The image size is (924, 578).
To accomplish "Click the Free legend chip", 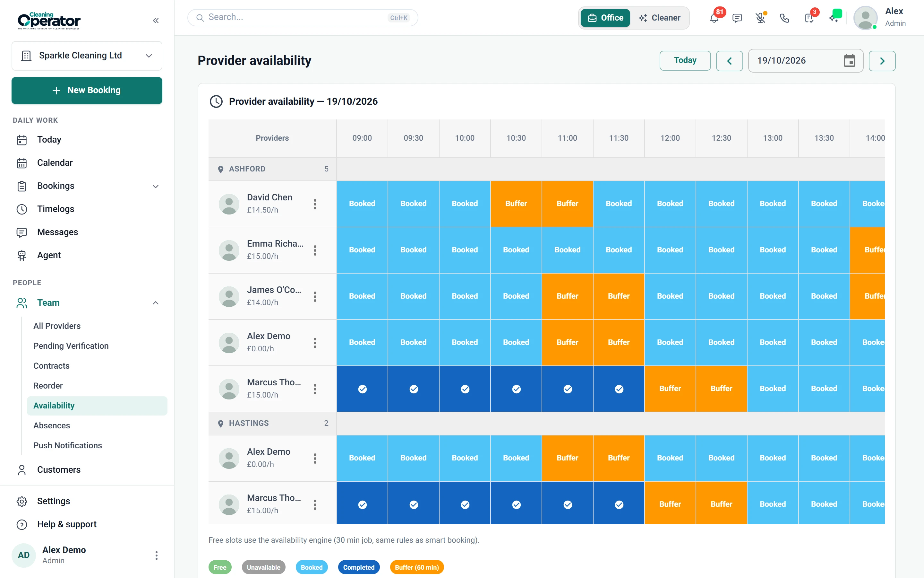I will point(220,567).
